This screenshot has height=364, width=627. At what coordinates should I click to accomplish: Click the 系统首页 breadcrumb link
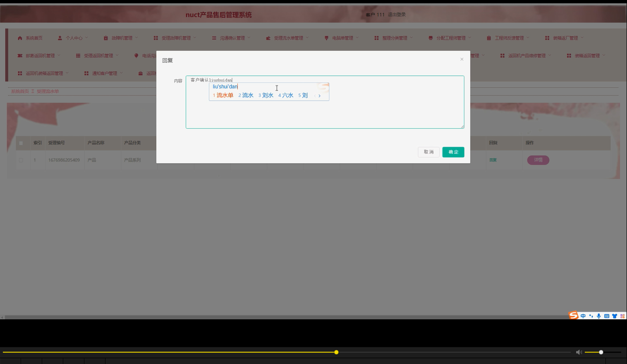pos(20,91)
